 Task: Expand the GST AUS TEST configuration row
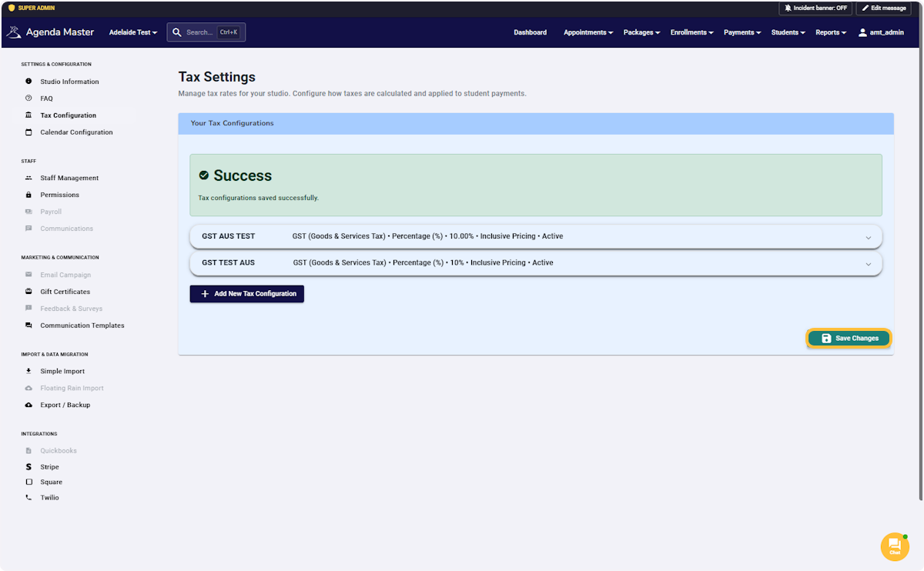536,236
